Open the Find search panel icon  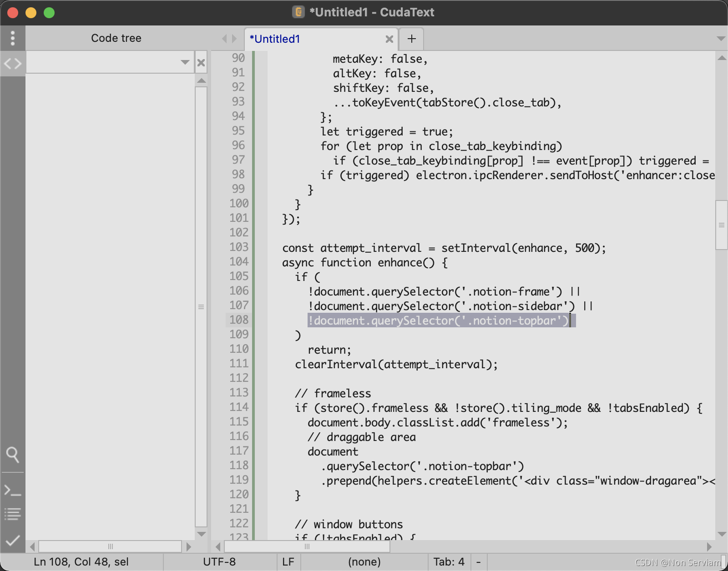click(13, 455)
